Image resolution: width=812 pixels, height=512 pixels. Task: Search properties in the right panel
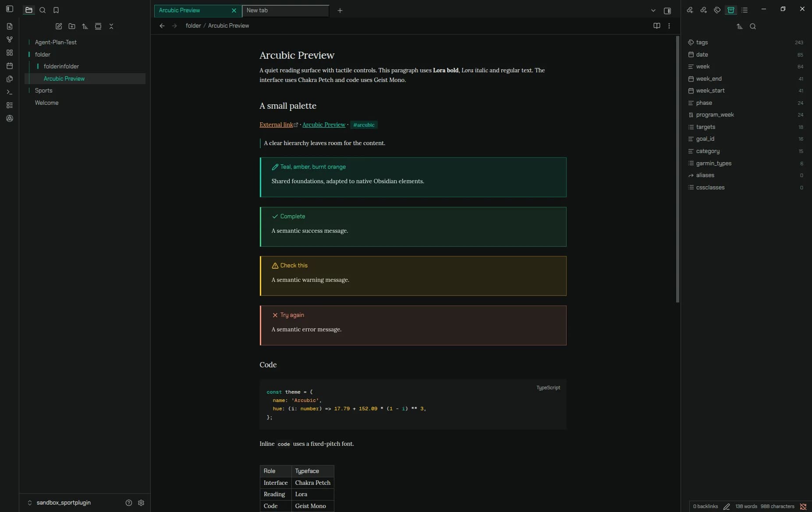tap(753, 26)
